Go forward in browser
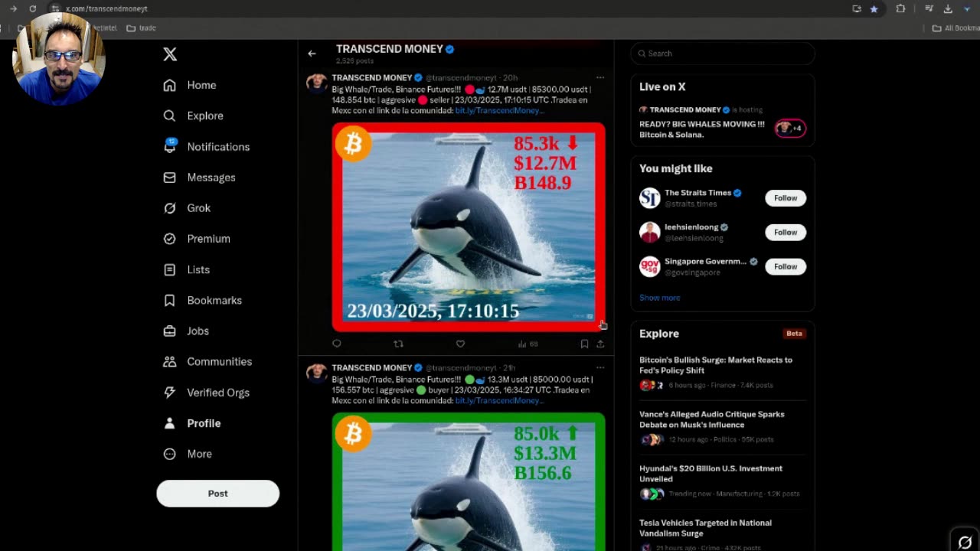This screenshot has height=551, width=980. 13,8
